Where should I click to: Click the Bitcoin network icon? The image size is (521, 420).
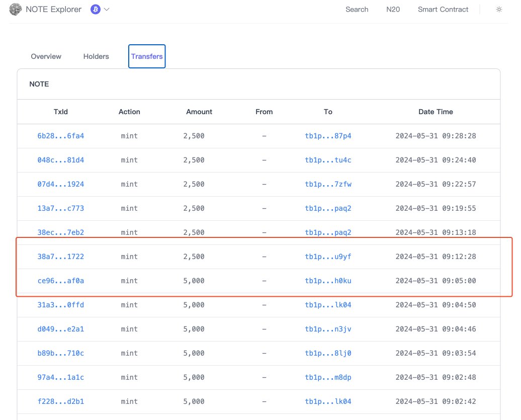96,9
